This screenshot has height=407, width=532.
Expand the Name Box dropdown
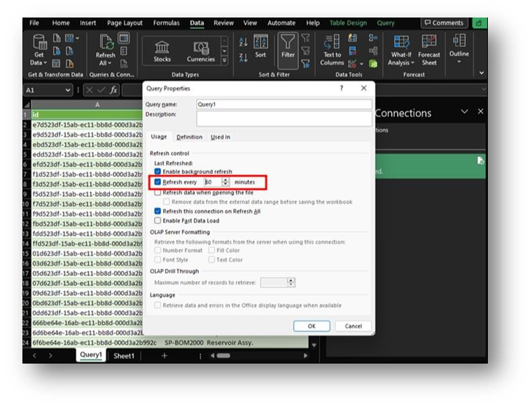click(68, 90)
